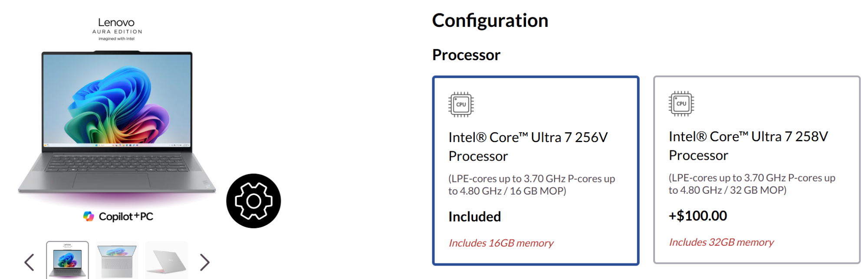Open the top-down keyboard view thumbnail
868x279 pixels.
coord(117,261)
